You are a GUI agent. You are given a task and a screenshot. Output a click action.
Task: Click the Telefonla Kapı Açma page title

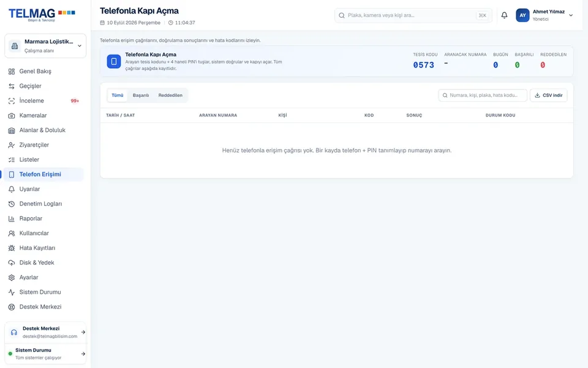point(139,11)
